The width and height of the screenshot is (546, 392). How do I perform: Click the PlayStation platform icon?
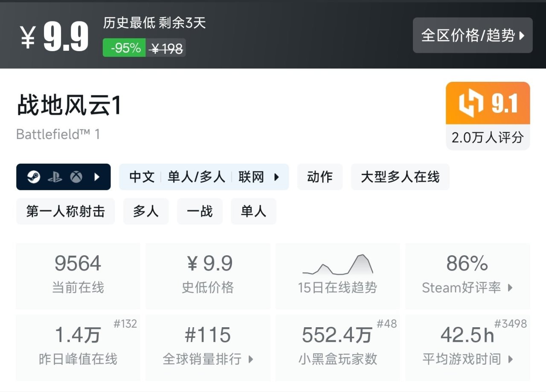pos(55,177)
